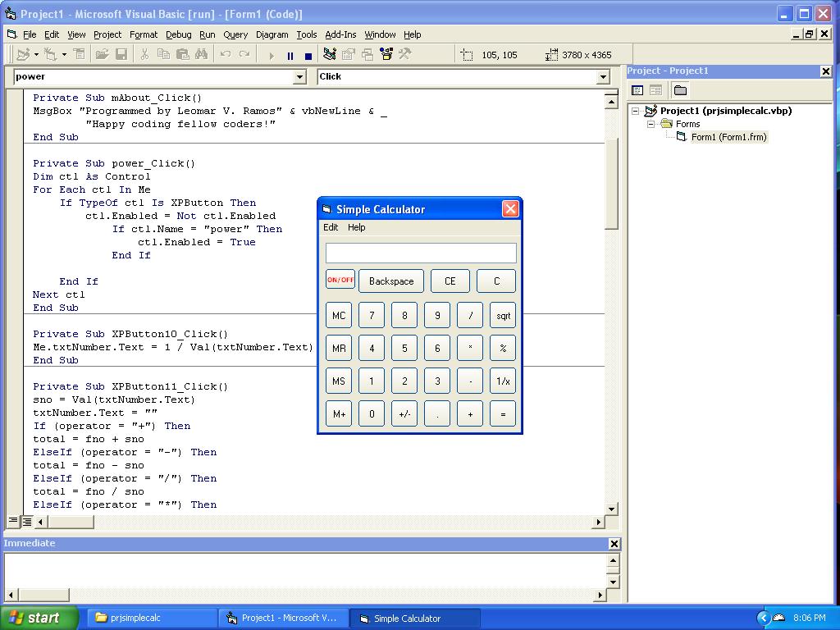Open the Form Layout Window icon
840x630 pixels.
coord(367,54)
